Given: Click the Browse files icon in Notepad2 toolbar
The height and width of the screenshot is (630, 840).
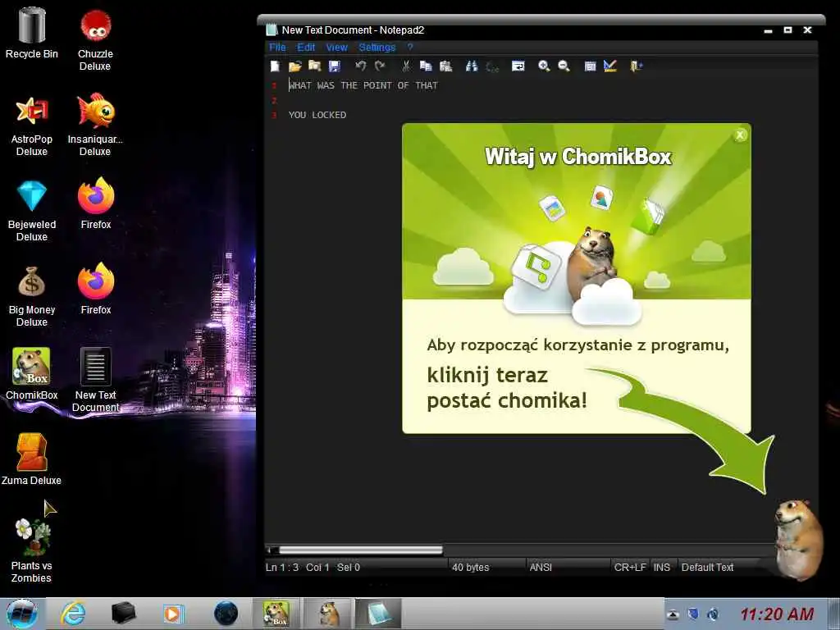Looking at the screenshot, I should tap(314, 66).
